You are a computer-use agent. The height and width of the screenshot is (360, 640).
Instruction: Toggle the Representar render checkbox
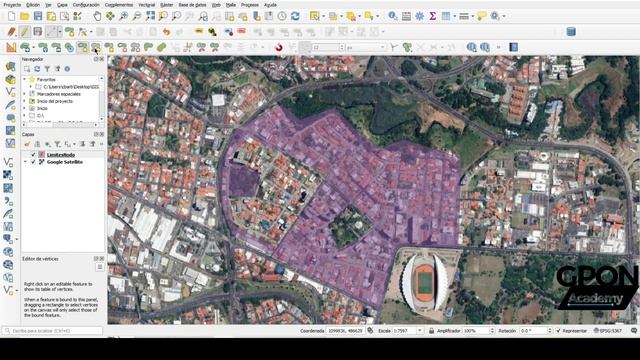(x=558, y=331)
